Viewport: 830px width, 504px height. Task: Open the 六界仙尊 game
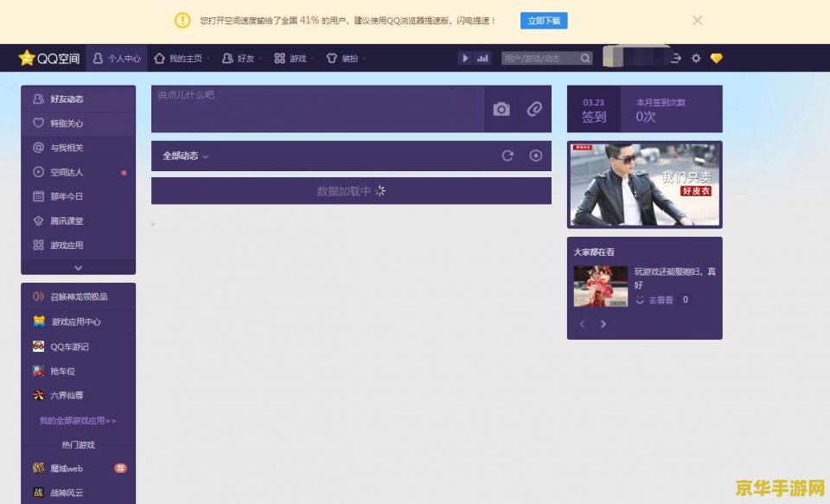79,395
